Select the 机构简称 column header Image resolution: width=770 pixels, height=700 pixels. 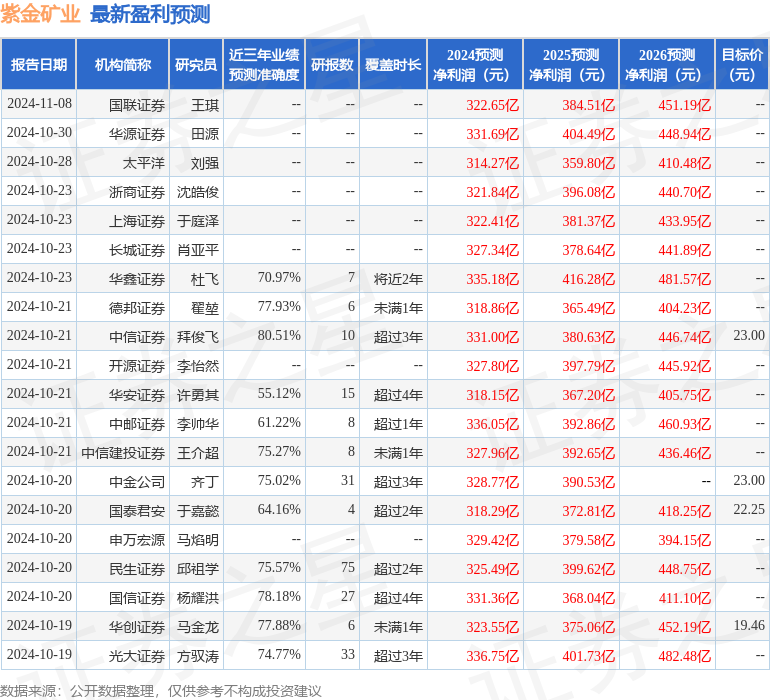[x=123, y=64]
